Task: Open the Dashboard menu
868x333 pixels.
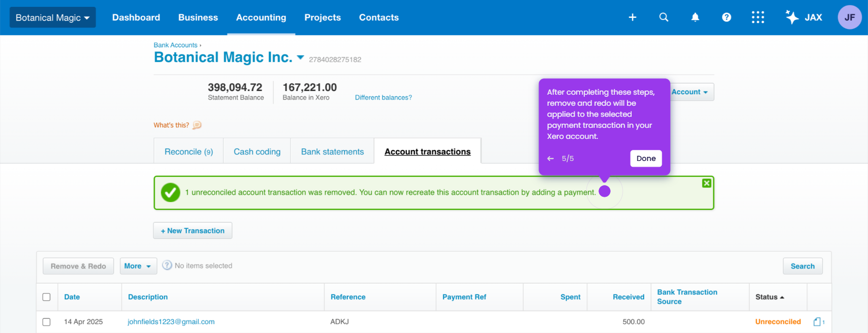Action: (136, 17)
